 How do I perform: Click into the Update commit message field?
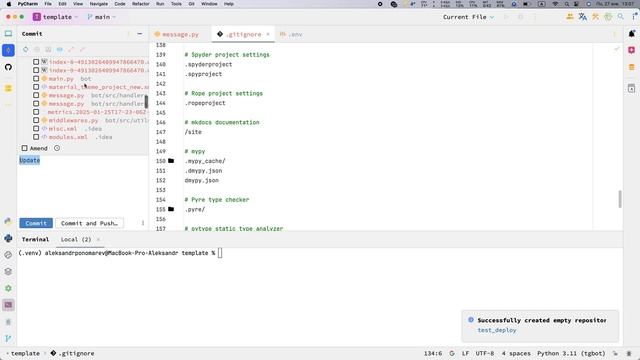(83, 185)
